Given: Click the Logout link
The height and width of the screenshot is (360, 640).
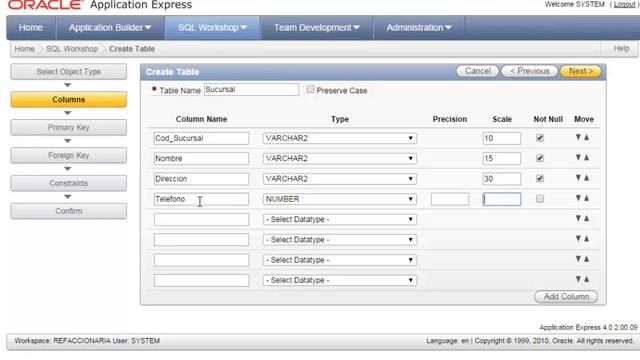Looking at the screenshot, I should [x=624, y=4].
